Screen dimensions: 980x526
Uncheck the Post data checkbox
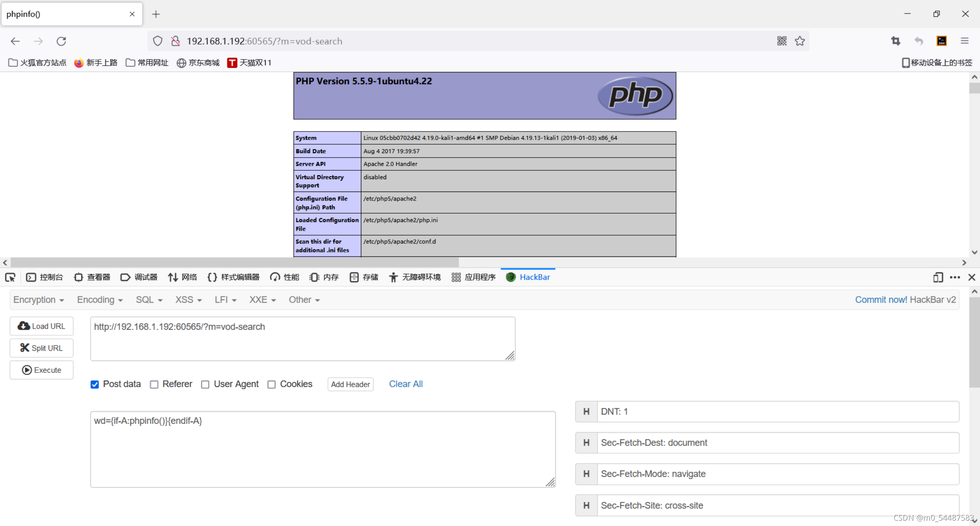tap(95, 384)
